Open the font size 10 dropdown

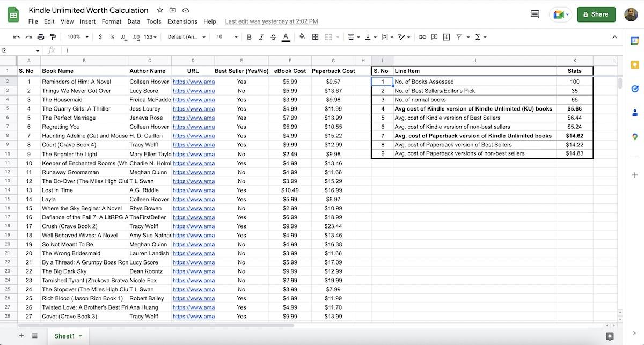227,37
